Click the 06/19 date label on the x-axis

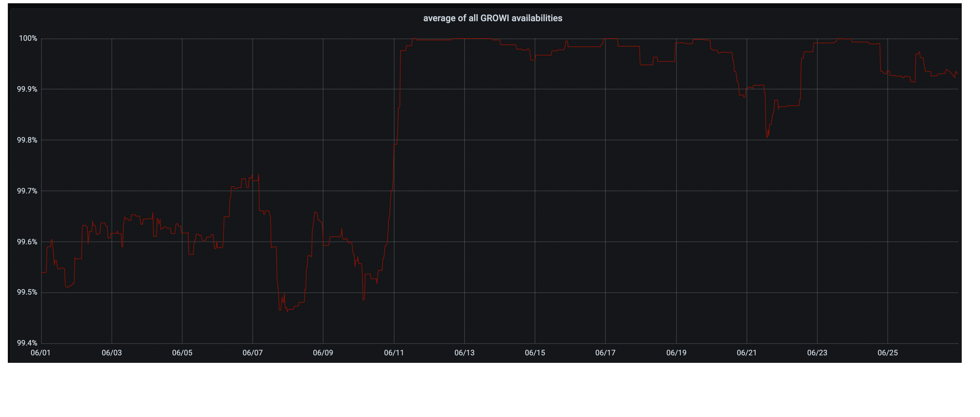pos(676,353)
